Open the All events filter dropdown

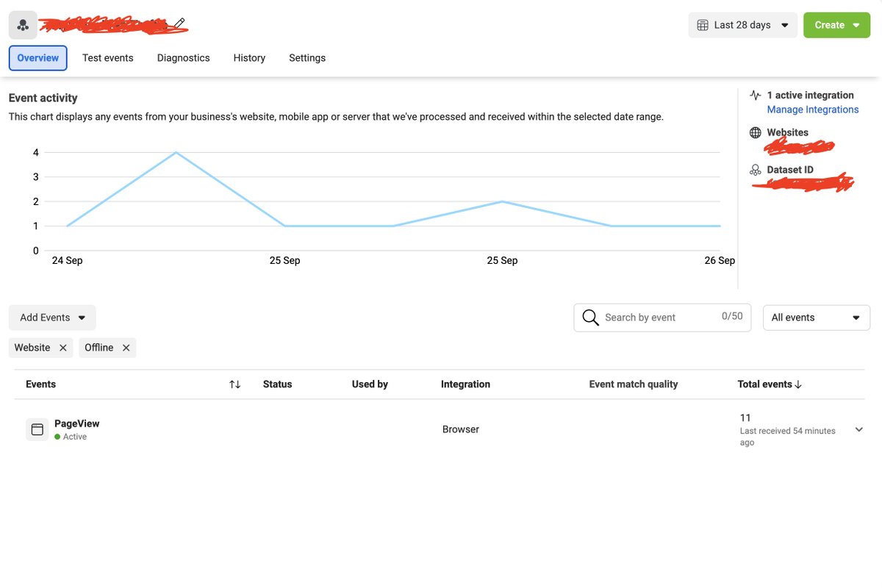click(817, 318)
